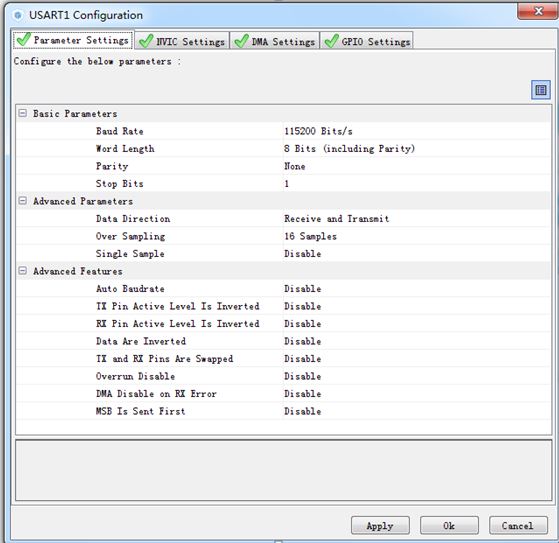Select the Baud Rate label

pyautogui.click(x=119, y=131)
